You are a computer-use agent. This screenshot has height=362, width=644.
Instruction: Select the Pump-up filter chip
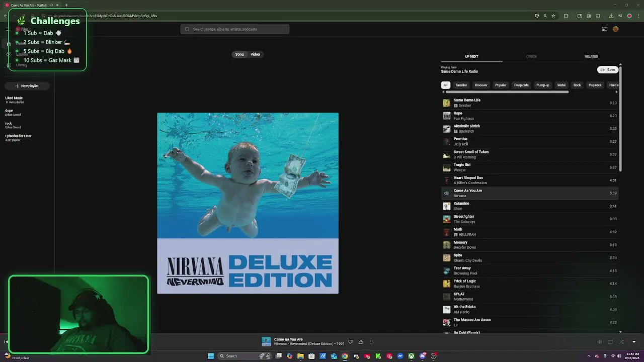[x=543, y=85]
